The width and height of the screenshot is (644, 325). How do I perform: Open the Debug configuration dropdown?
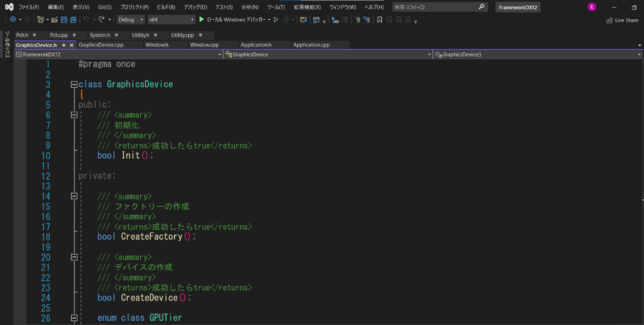point(131,20)
